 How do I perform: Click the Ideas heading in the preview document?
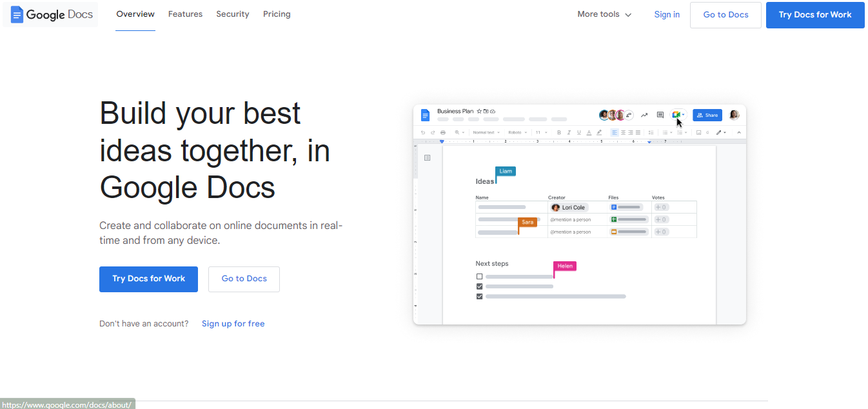tap(485, 181)
